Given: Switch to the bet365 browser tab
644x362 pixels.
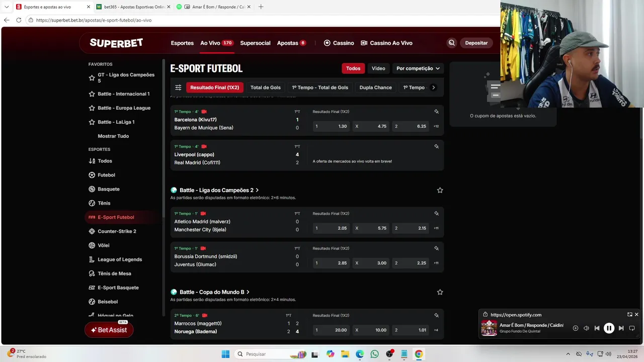Looking at the screenshot, I should pos(134,7).
